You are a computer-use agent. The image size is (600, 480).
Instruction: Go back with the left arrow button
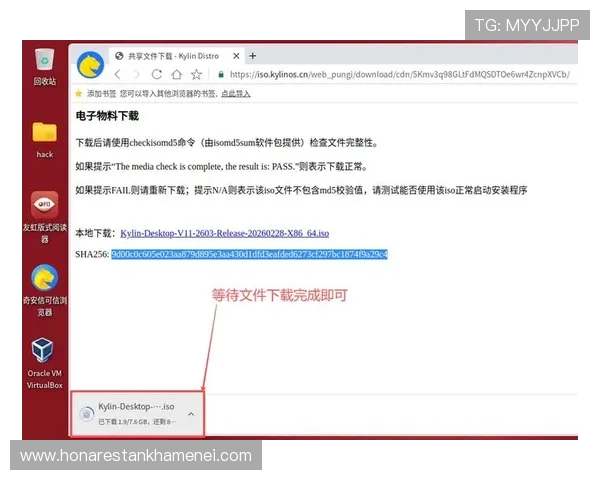117,74
